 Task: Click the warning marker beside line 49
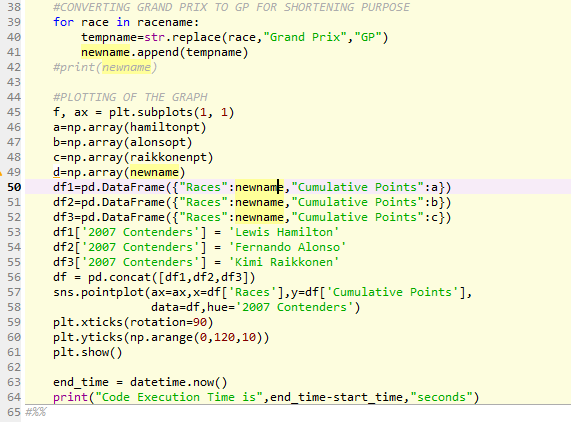coord(1,173)
